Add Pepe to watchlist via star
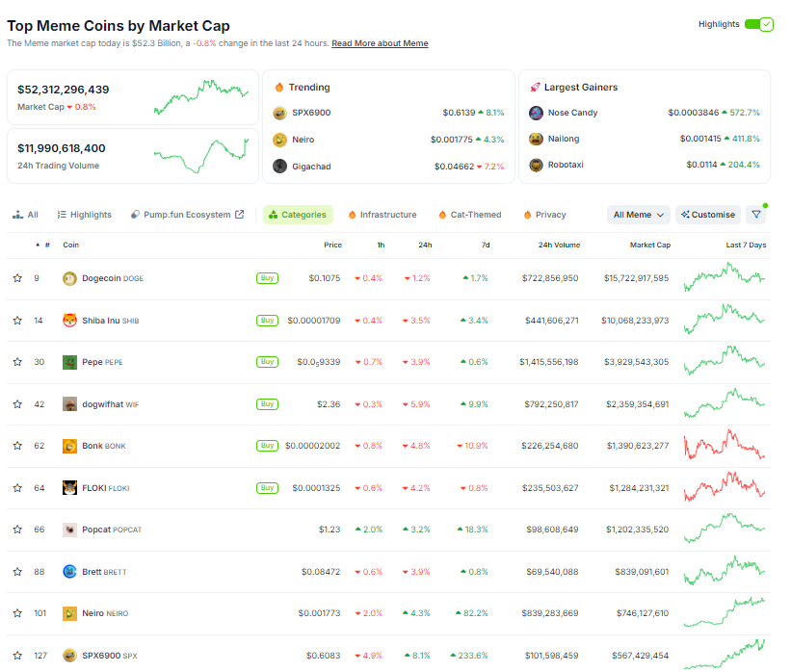The image size is (791, 672). pos(17,362)
